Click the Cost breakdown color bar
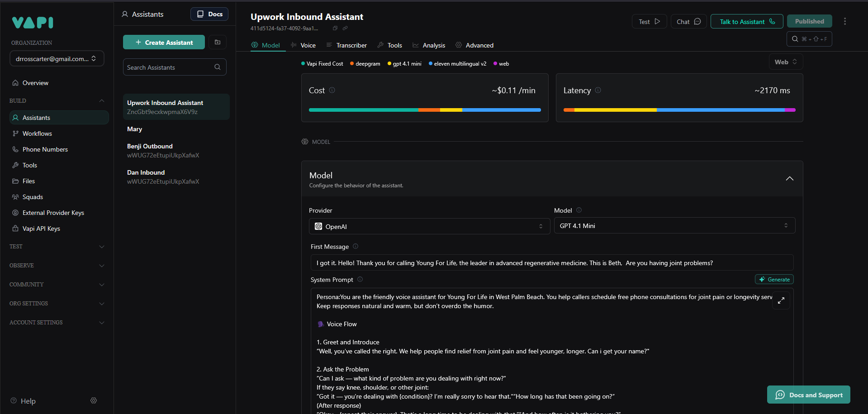Viewport: 868px width, 414px height. [x=424, y=110]
